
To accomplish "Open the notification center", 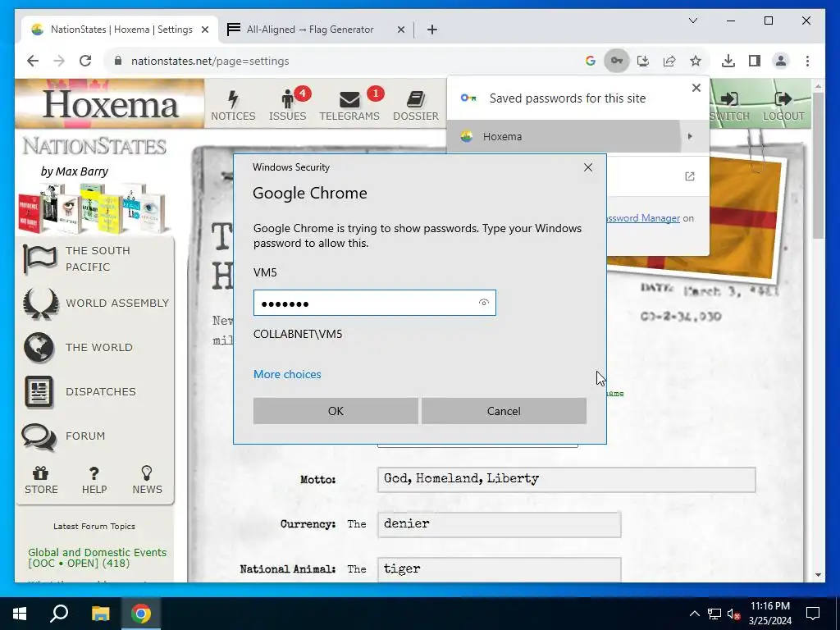I will tap(813, 614).
